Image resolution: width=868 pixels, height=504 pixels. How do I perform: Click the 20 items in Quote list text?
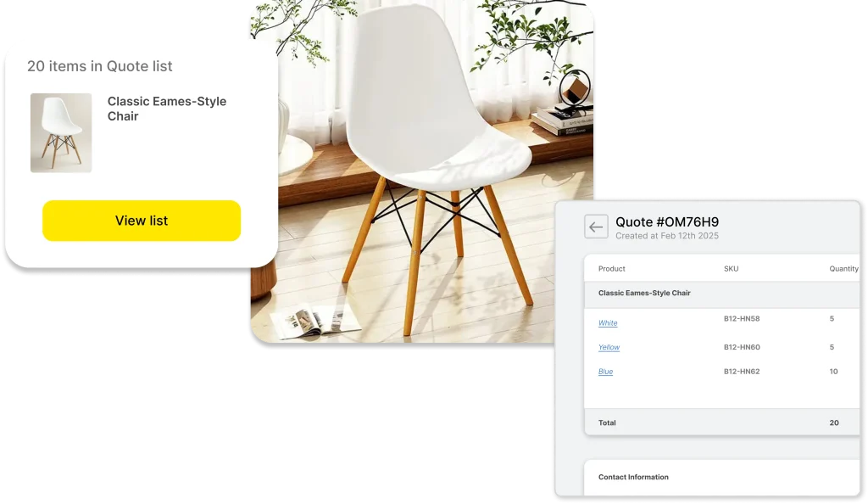pyautogui.click(x=100, y=66)
